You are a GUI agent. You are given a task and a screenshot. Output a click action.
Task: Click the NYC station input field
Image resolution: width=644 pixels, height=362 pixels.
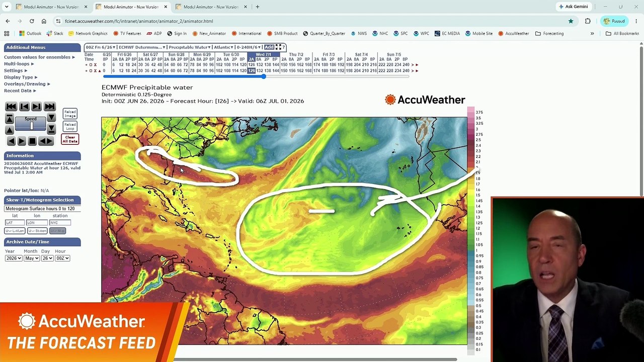[x=59, y=223]
